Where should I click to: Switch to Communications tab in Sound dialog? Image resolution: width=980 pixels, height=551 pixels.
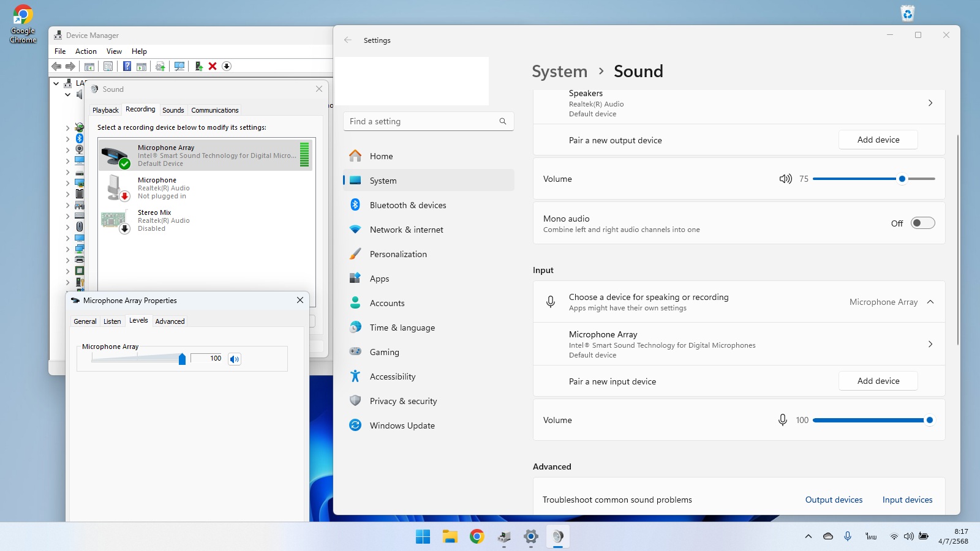pyautogui.click(x=215, y=110)
